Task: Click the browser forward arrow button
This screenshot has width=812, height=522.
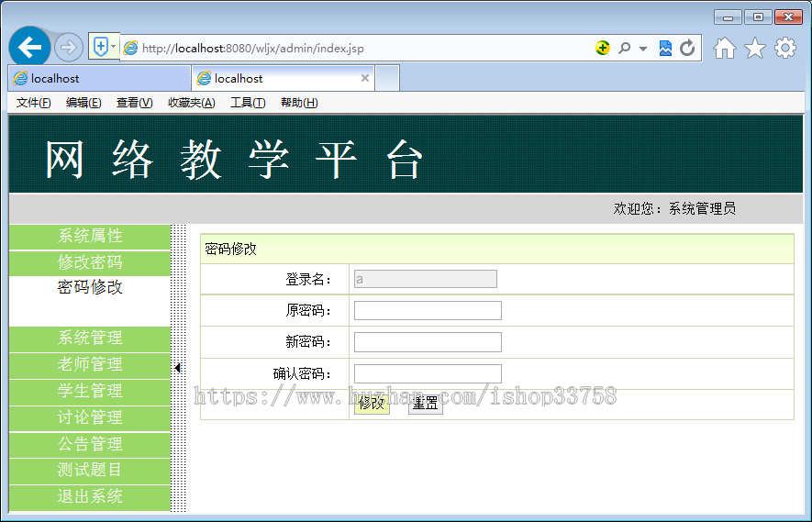Action: (x=69, y=48)
